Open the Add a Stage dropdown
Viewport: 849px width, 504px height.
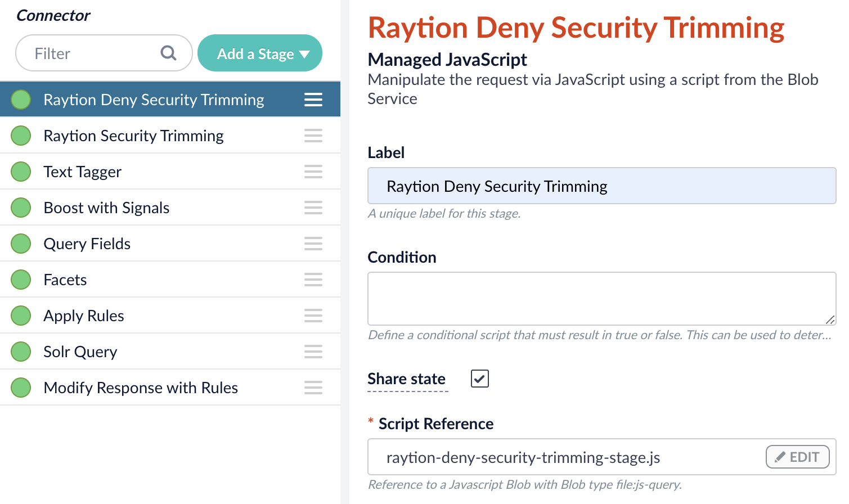(x=259, y=53)
